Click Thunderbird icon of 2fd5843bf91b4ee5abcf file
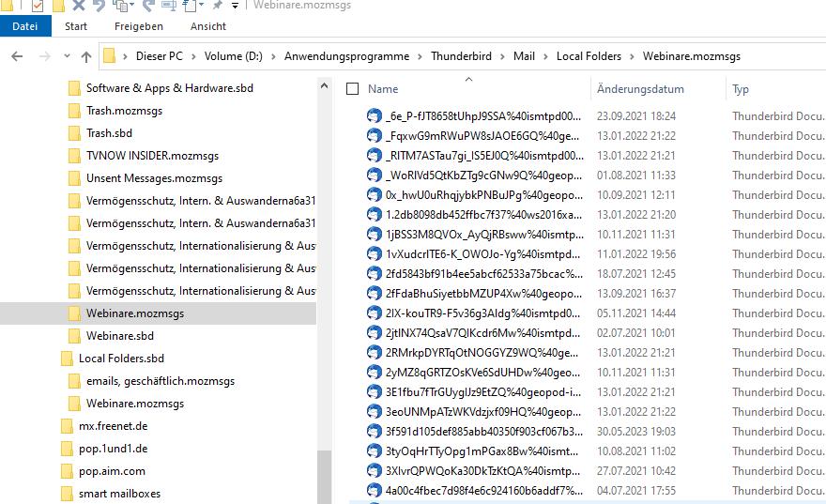This screenshot has width=826, height=504. 374,274
